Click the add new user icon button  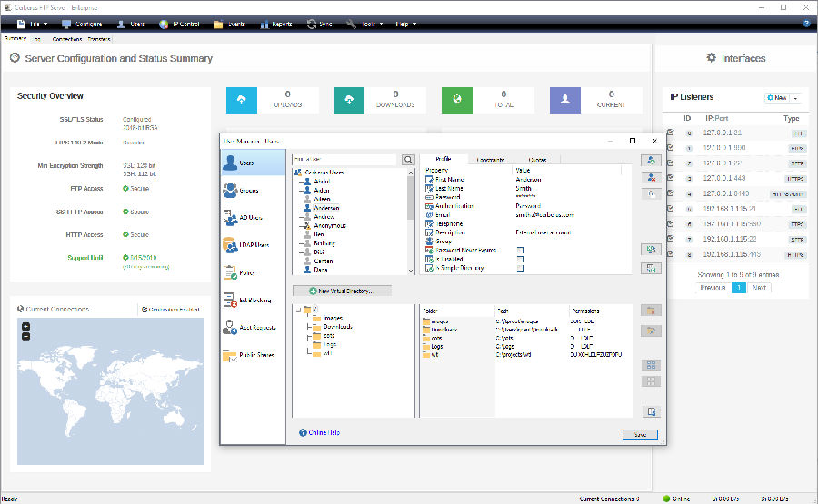tap(651, 161)
